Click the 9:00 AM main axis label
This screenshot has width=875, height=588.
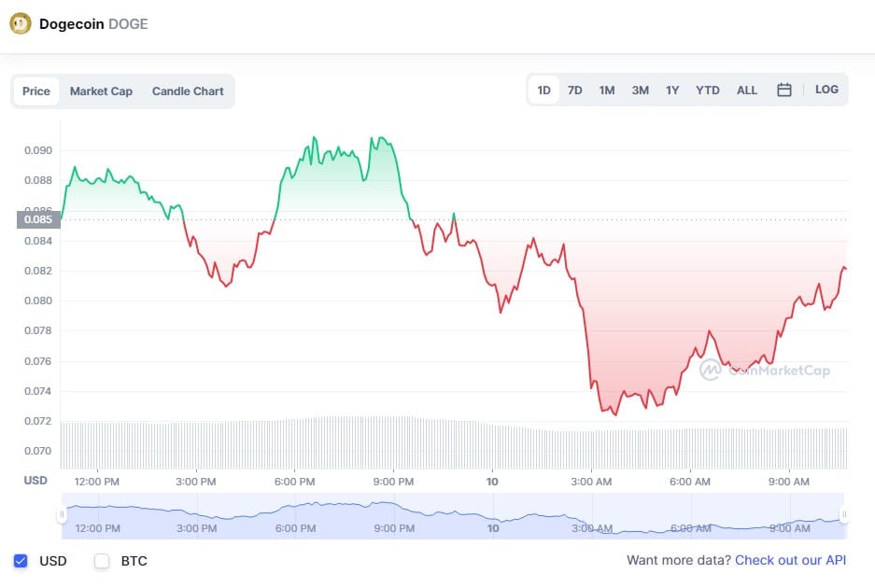pos(789,482)
